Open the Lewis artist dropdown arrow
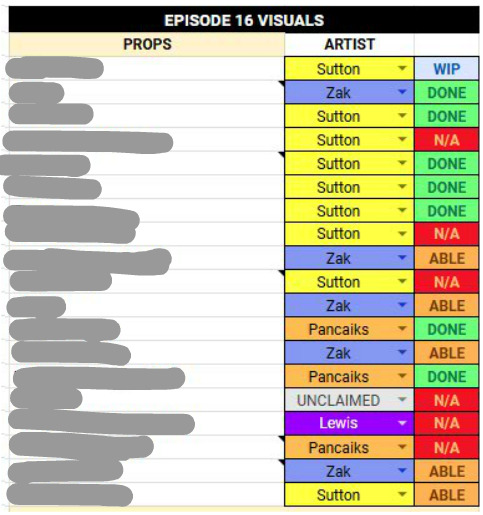The image size is (483, 515). click(x=402, y=423)
